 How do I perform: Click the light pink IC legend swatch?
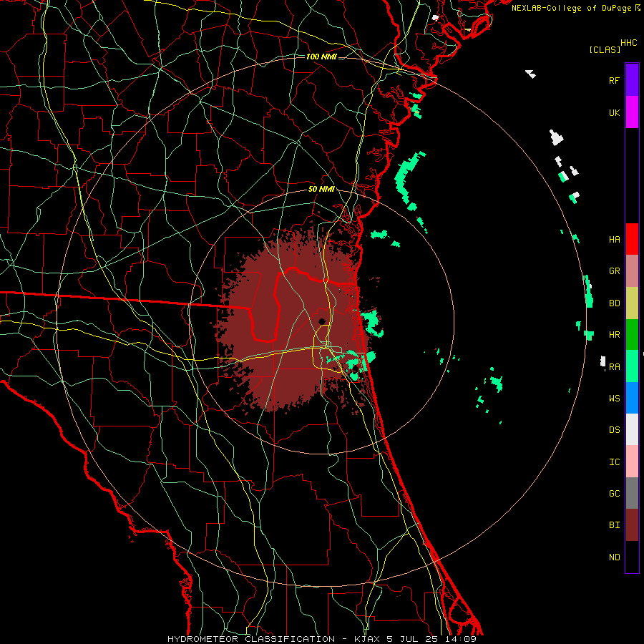[x=632, y=462]
